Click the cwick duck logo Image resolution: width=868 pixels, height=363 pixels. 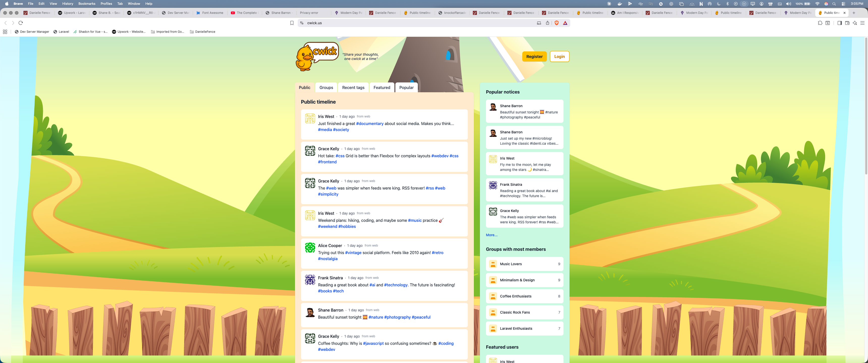pyautogui.click(x=317, y=56)
